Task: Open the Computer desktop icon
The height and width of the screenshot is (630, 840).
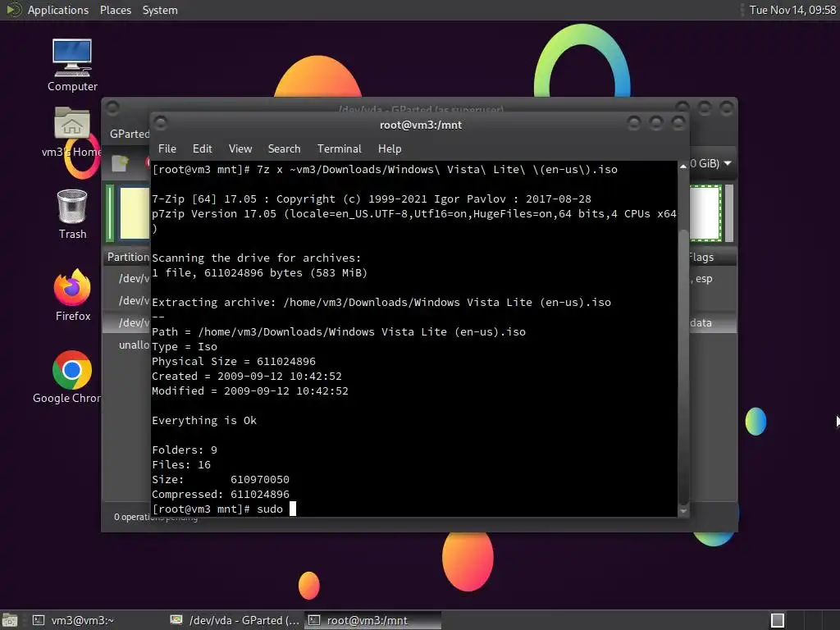Action: click(72, 65)
